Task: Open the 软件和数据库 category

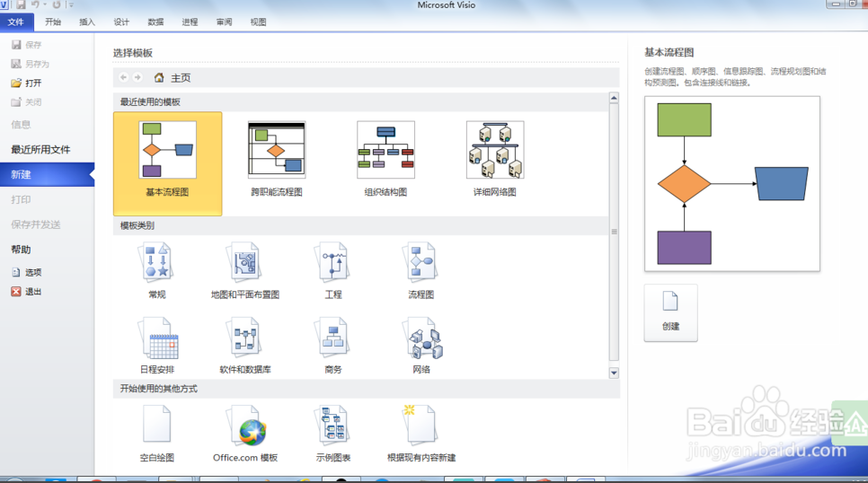Action: [245, 346]
